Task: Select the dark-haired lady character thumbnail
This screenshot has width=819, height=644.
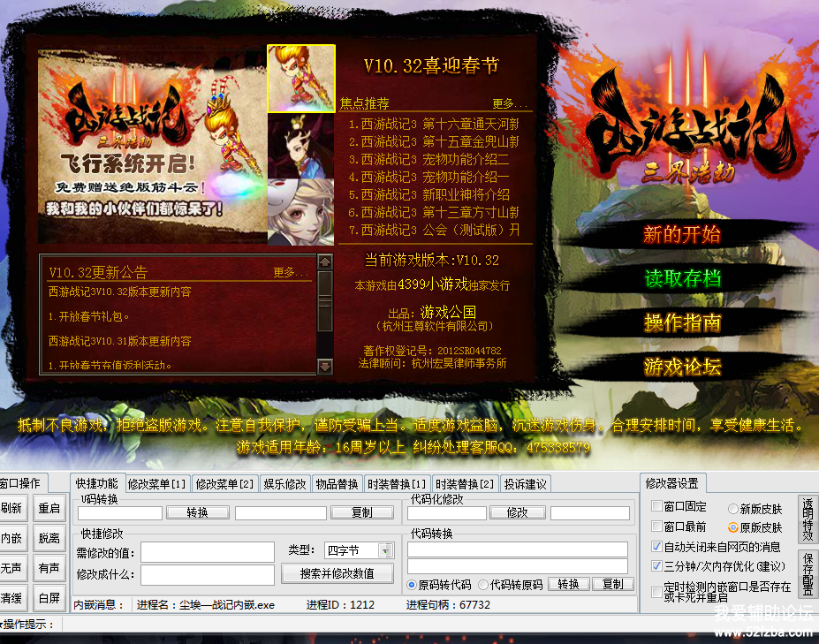Action: coord(301,146)
